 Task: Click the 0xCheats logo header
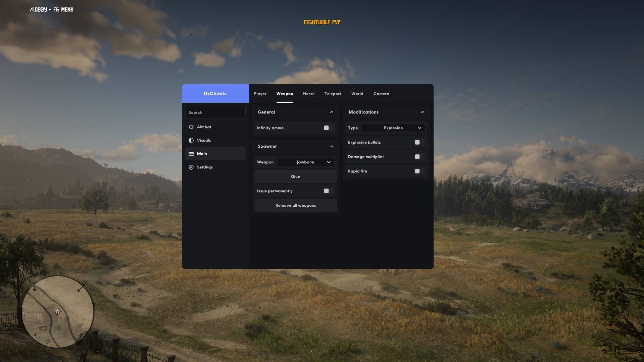point(215,94)
